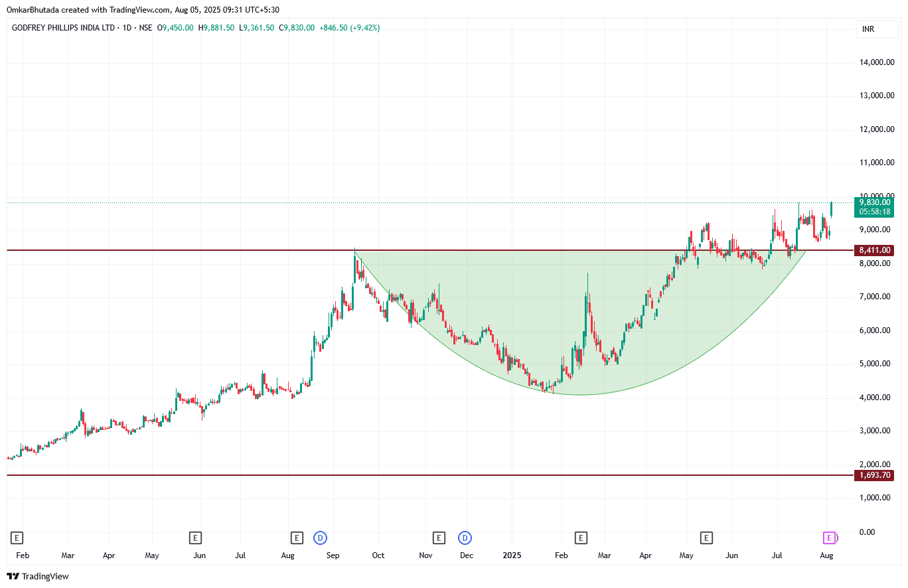Click the current price label 9,830.00
The width and height of the screenshot is (908, 588).
875,202
